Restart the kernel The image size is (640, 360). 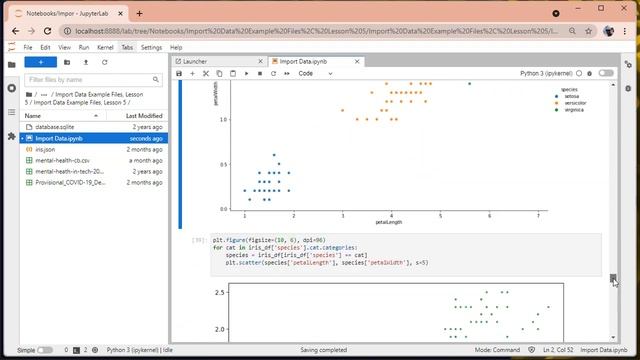(x=273, y=73)
